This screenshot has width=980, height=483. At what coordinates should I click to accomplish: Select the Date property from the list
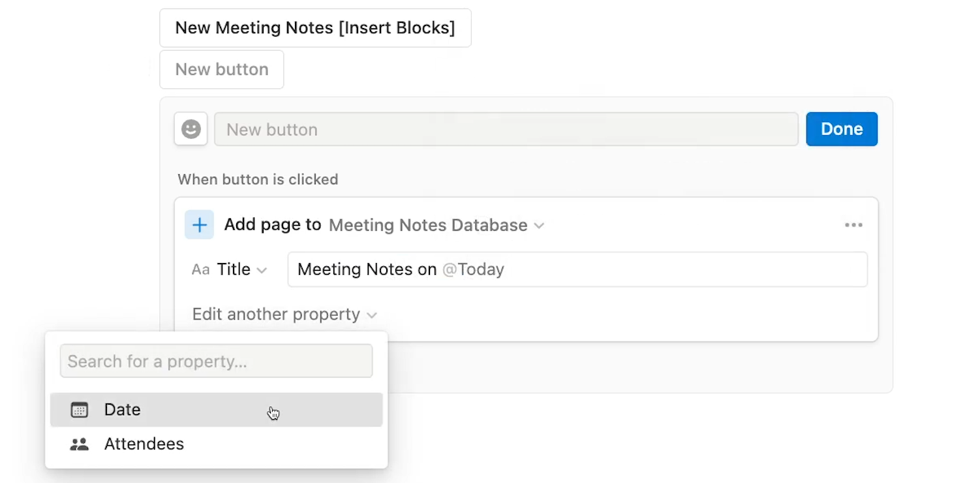coord(217,410)
